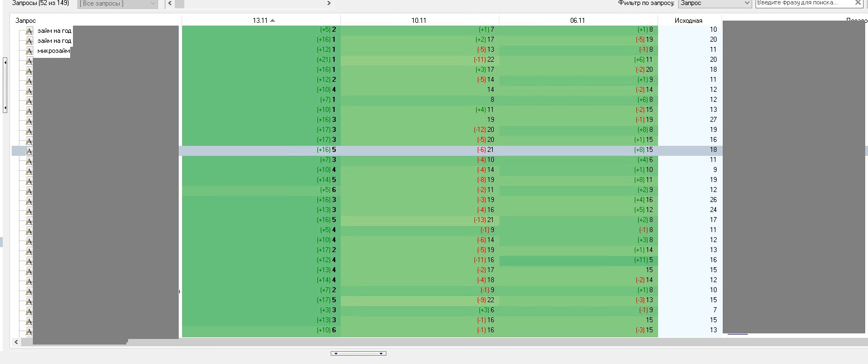Click the (+4) 16 cell in 06.11 column
This screenshot has width=868, height=364.
[578, 200]
